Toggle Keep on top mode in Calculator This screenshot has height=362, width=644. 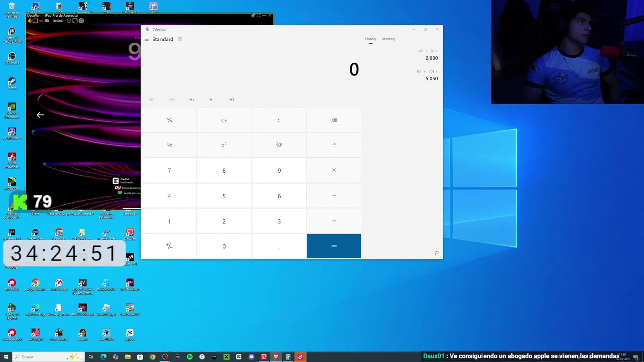(180, 39)
